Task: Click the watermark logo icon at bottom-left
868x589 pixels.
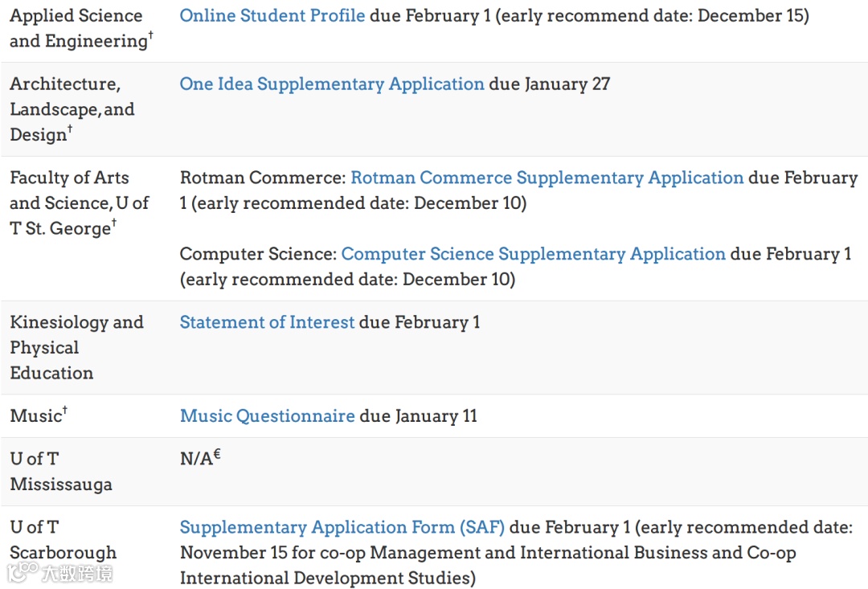Action: click(23, 572)
